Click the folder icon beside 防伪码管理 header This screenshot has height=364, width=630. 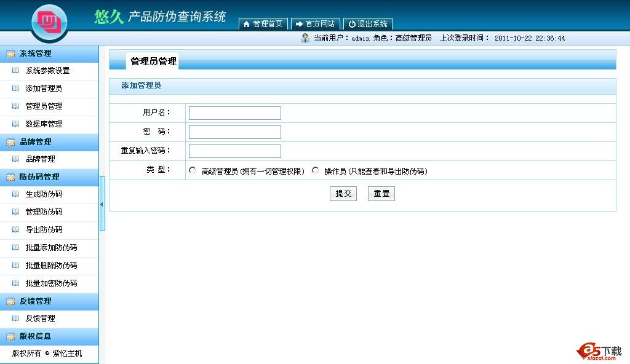[10, 177]
